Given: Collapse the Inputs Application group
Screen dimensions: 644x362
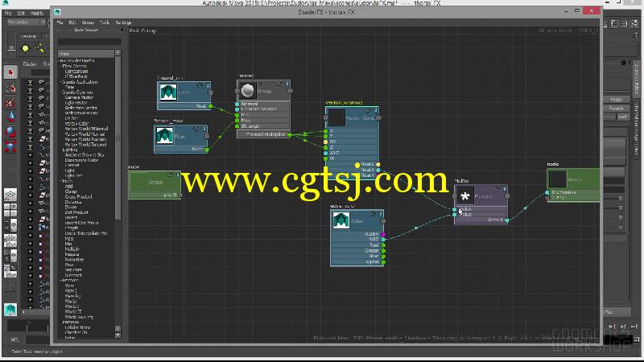Looking at the screenshot, I should [61, 82].
